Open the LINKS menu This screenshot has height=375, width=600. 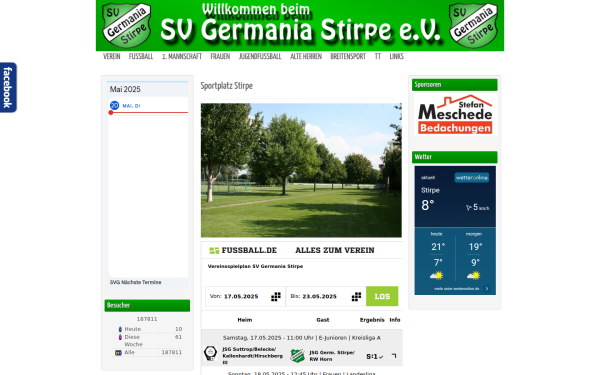tap(396, 57)
